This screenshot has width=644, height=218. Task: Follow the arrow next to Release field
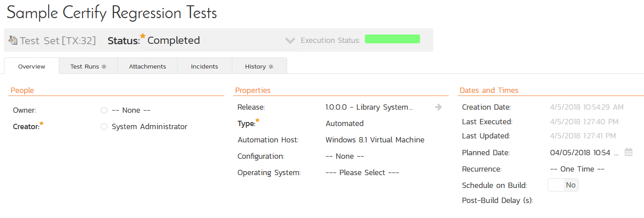[x=438, y=107]
